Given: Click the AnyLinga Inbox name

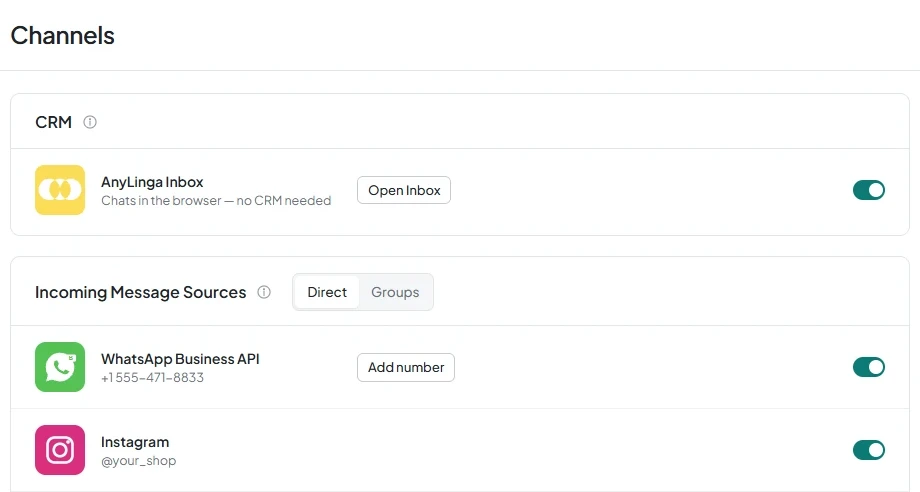Looking at the screenshot, I should 152,182.
